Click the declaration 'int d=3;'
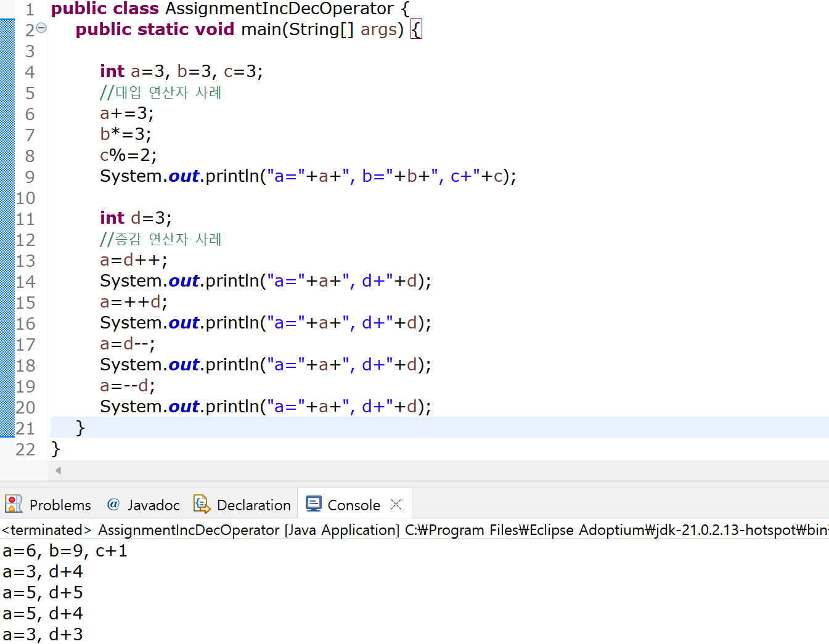The height and width of the screenshot is (644, 829). (136, 218)
